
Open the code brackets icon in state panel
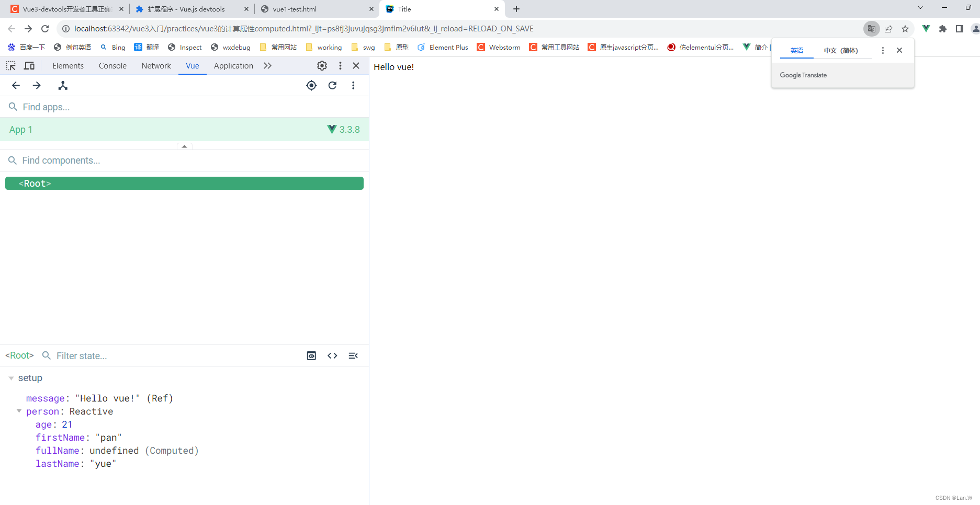point(332,355)
